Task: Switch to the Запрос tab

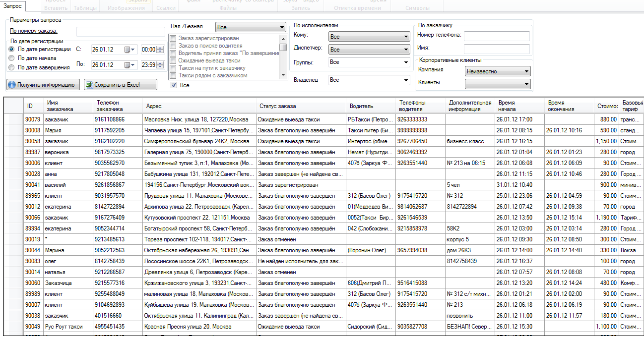Action: (13, 6)
